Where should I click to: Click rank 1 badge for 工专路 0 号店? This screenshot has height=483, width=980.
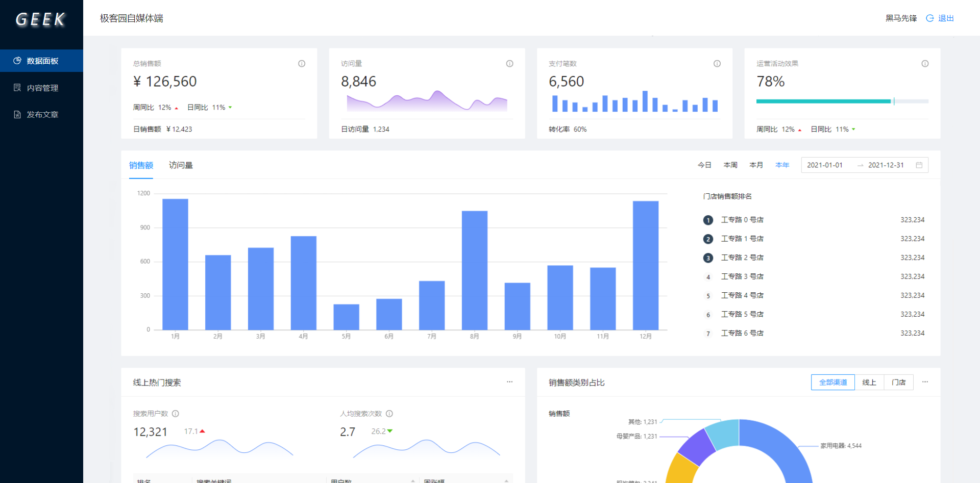(x=708, y=220)
